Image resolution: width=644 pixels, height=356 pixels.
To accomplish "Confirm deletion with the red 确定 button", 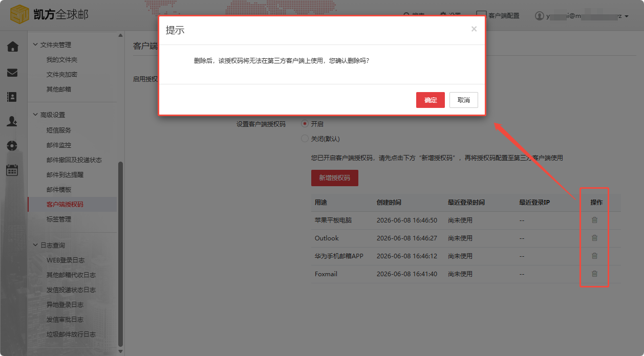I will pyautogui.click(x=430, y=100).
